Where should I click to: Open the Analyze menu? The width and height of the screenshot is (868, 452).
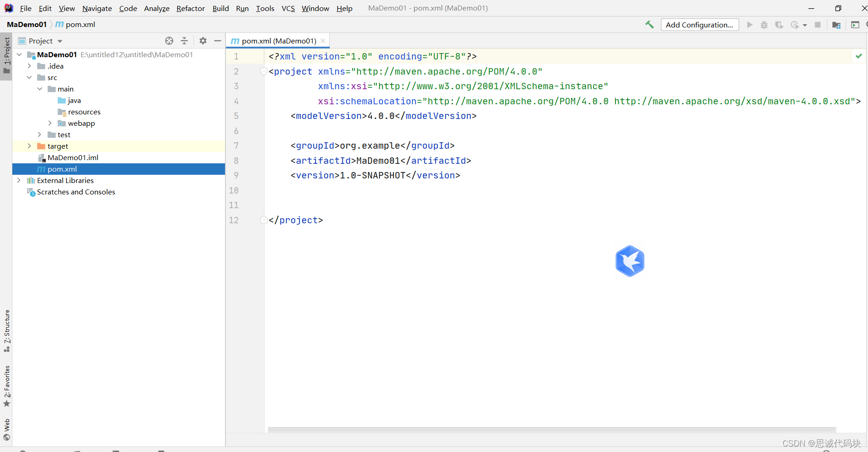point(156,8)
